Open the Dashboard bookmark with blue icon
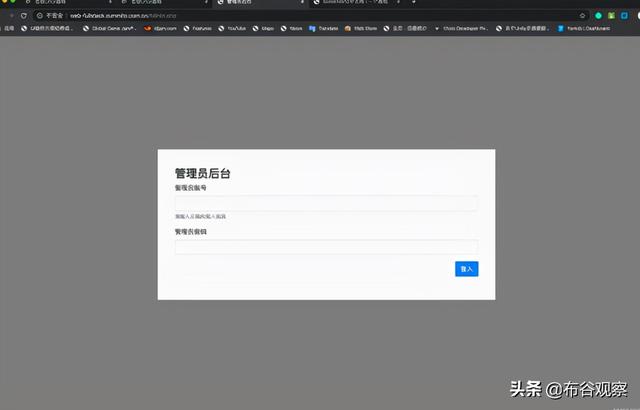640x410 pixels. point(584,28)
